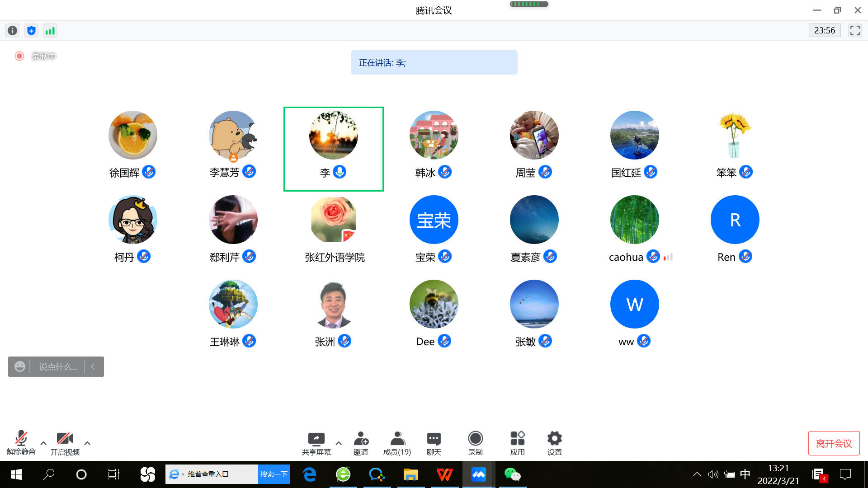This screenshot has height=488, width=868.
Task: Click the 正在讲话 speaking banner
Action: tap(434, 62)
